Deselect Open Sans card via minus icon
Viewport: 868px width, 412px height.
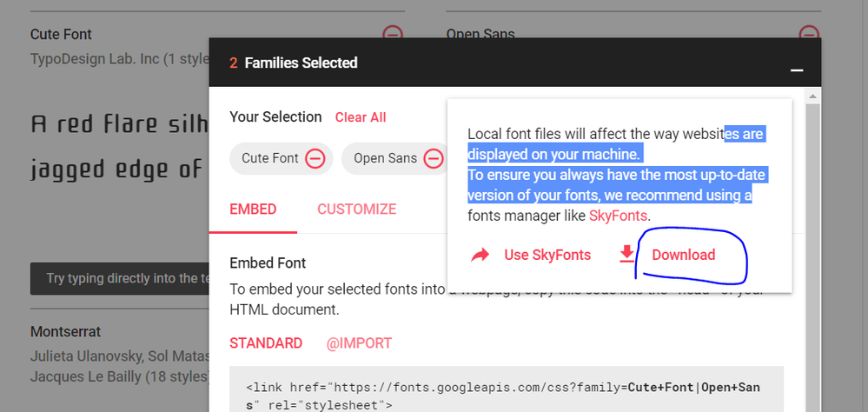(x=809, y=32)
